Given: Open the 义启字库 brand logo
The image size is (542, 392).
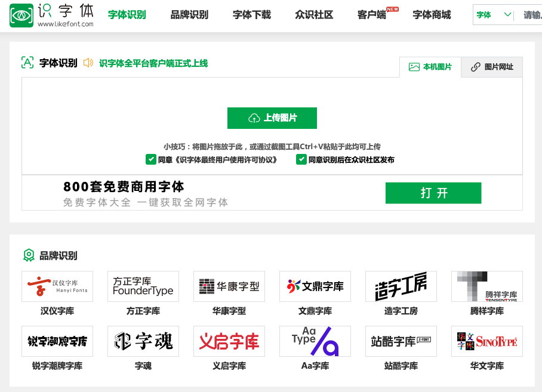Looking at the screenshot, I should [x=229, y=341].
